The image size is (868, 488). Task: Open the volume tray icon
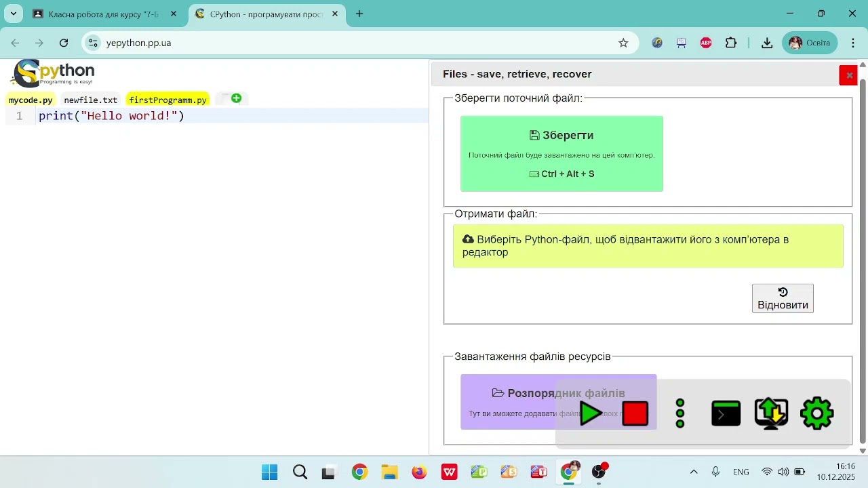pyautogui.click(x=783, y=472)
